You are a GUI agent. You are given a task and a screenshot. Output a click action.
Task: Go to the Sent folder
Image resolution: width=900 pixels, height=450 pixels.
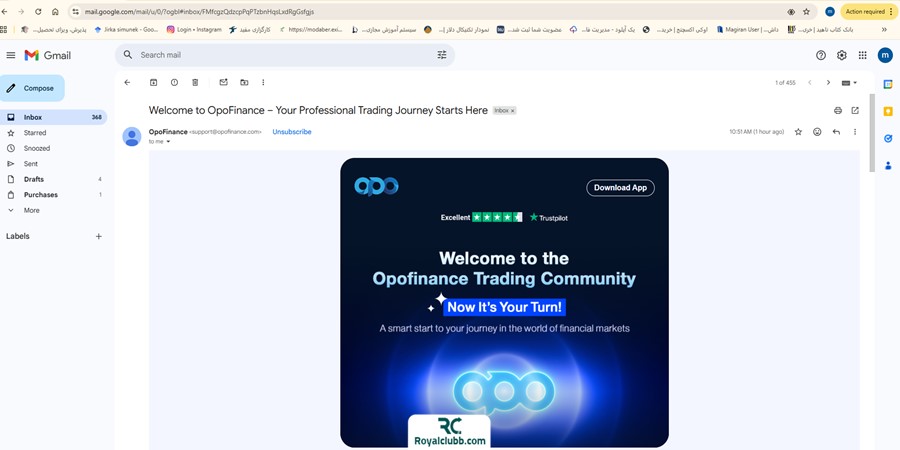[31, 164]
